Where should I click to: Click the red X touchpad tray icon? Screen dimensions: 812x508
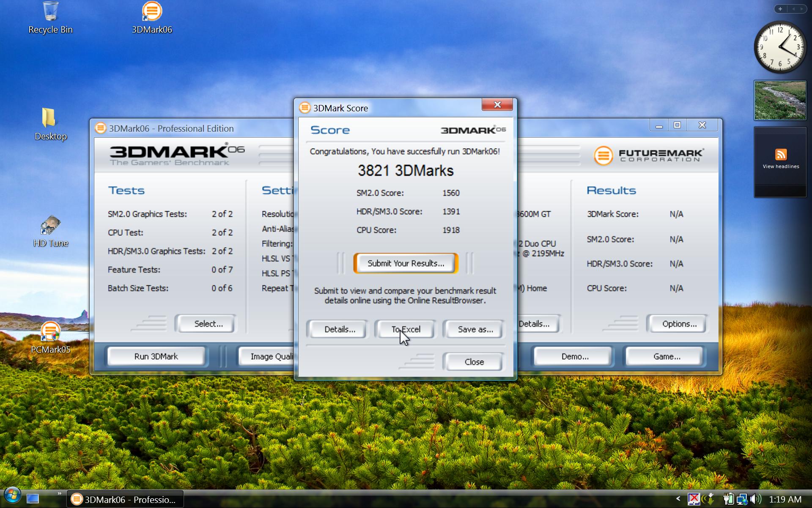(x=694, y=499)
